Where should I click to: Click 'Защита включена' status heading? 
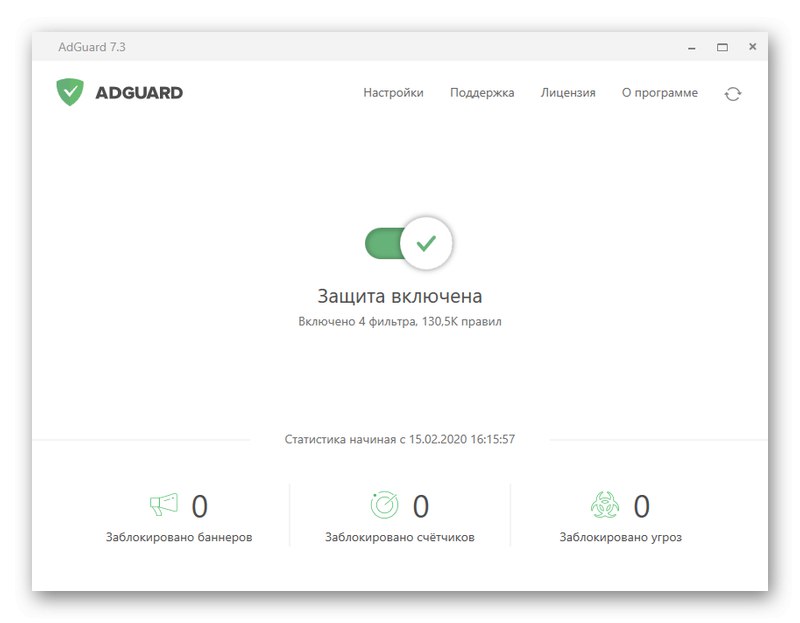tap(400, 296)
